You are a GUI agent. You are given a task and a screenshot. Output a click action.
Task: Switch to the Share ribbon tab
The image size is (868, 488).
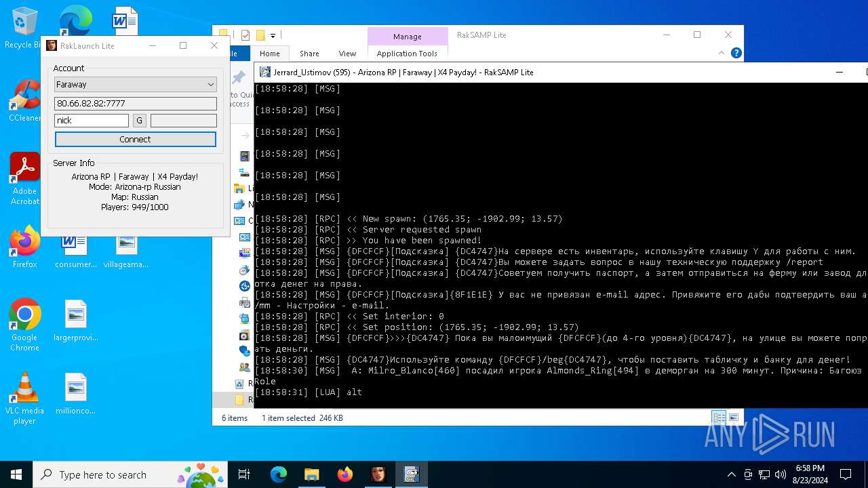tap(309, 54)
